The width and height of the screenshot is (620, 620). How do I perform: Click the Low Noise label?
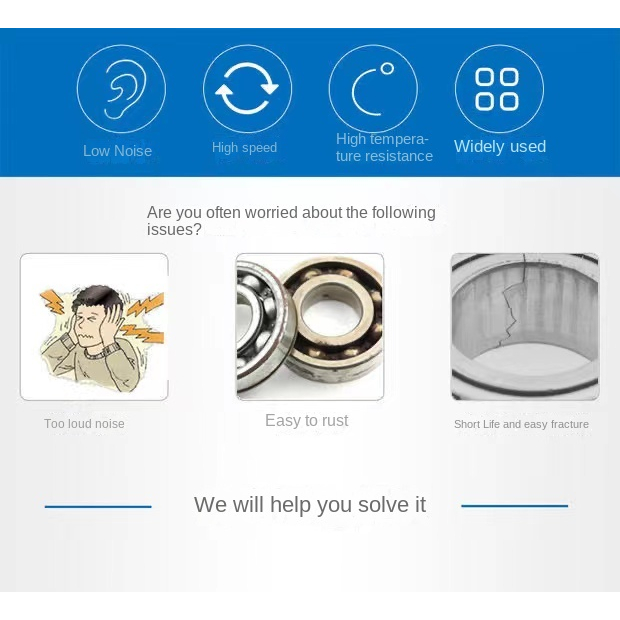click(x=117, y=151)
